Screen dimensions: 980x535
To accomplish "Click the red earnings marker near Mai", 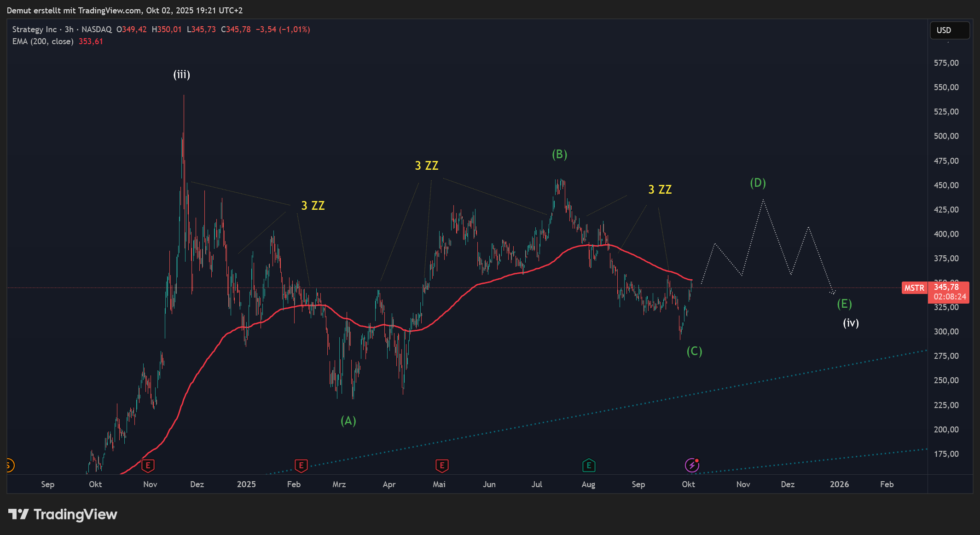I will pos(442,466).
